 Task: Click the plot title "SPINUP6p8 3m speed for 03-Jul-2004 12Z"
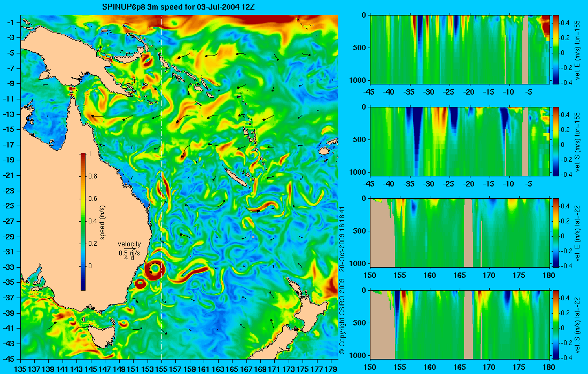point(179,7)
